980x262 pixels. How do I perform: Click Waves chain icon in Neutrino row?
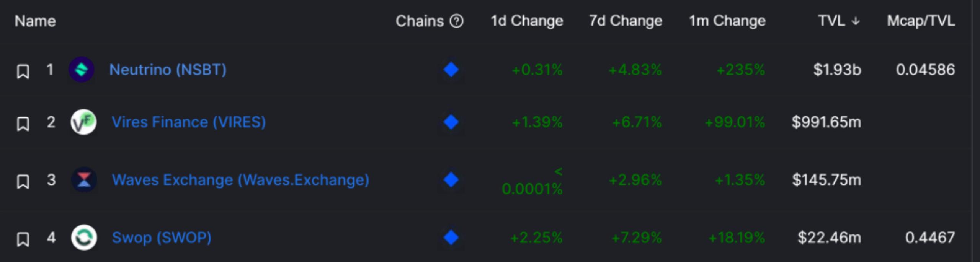click(x=451, y=70)
